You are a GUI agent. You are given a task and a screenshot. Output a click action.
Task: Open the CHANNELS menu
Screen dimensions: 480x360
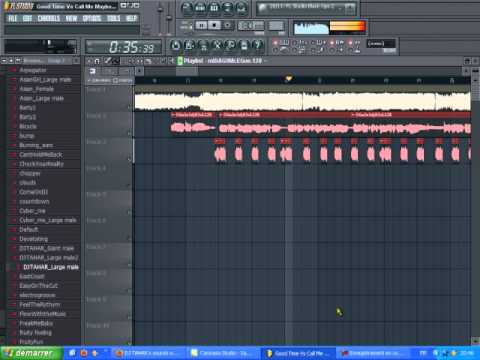pos(49,18)
